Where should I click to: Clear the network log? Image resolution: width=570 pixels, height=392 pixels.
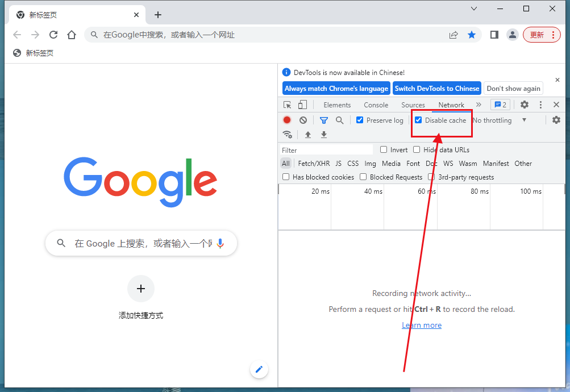[x=303, y=120]
